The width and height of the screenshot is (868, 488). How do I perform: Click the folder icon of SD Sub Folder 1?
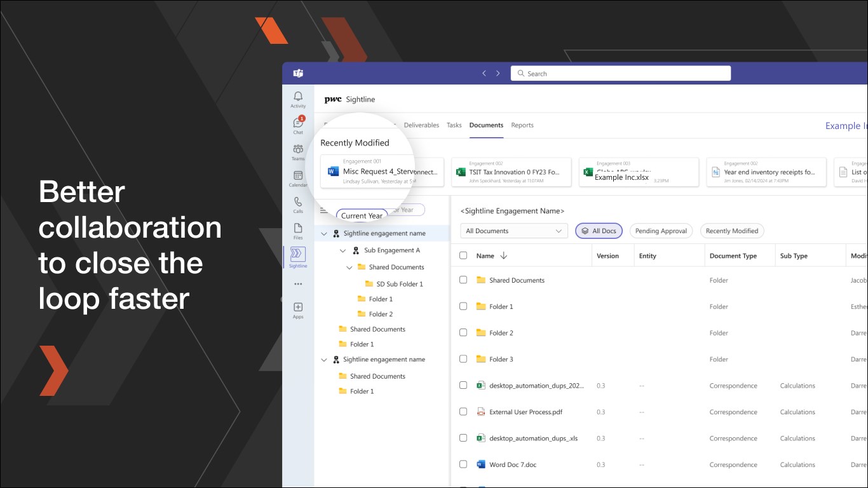click(369, 284)
